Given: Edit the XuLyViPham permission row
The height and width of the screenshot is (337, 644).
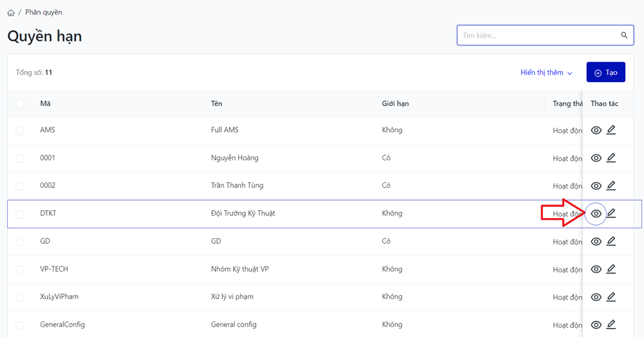Looking at the screenshot, I should tap(611, 297).
